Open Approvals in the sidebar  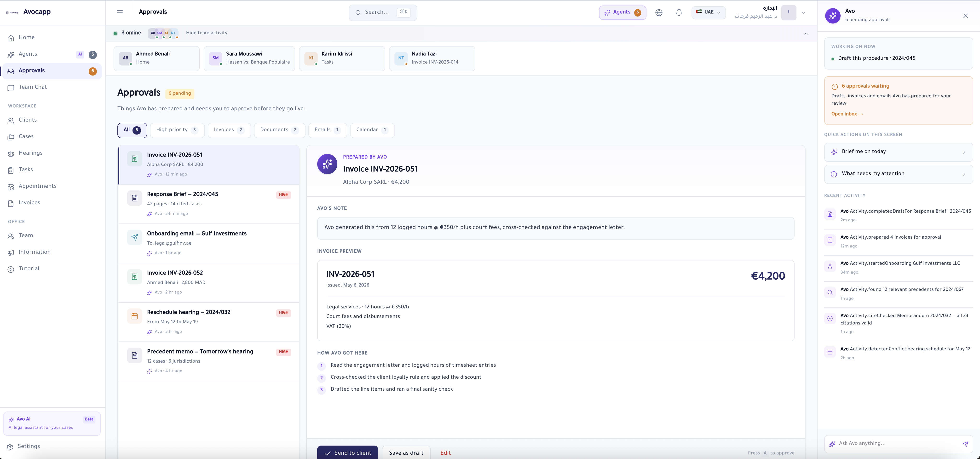52,71
